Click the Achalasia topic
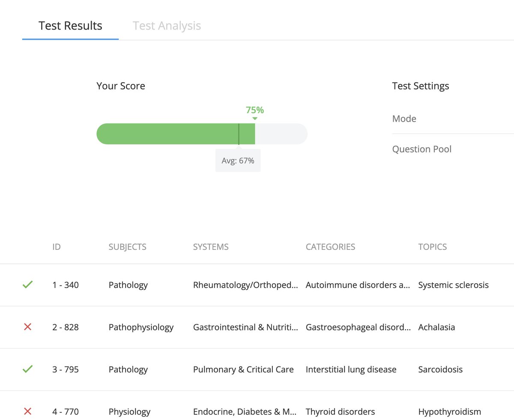This screenshot has height=420, width=514. pyautogui.click(x=436, y=327)
